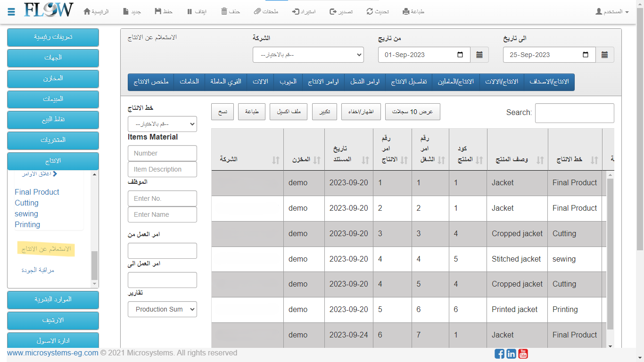Expand the production line dropdown
The width and height of the screenshot is (644, 362).
click(x=162, y=124)
